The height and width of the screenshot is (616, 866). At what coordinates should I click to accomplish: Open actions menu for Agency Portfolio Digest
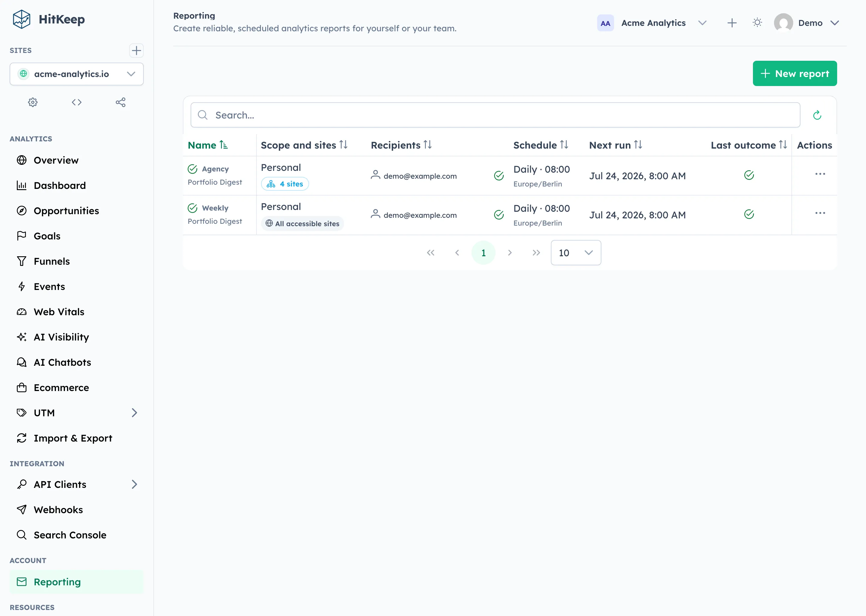[820, 174]
